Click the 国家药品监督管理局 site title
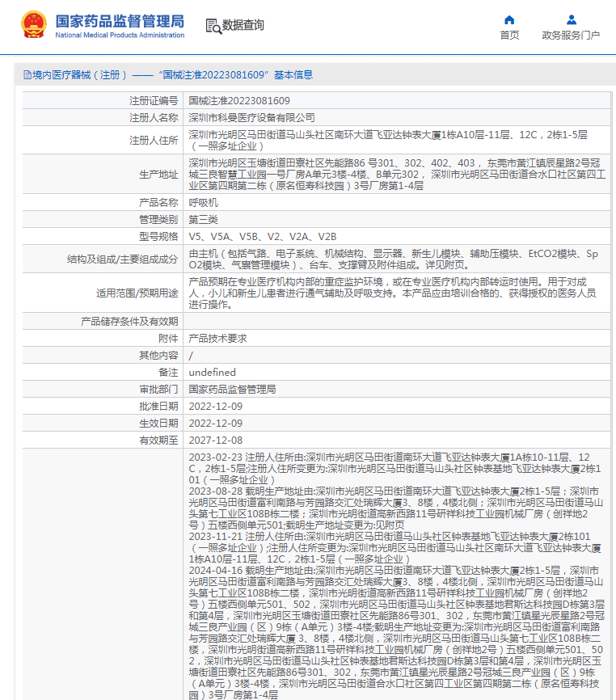The width and height of the screenshot is (616, 700). point(120,20)
